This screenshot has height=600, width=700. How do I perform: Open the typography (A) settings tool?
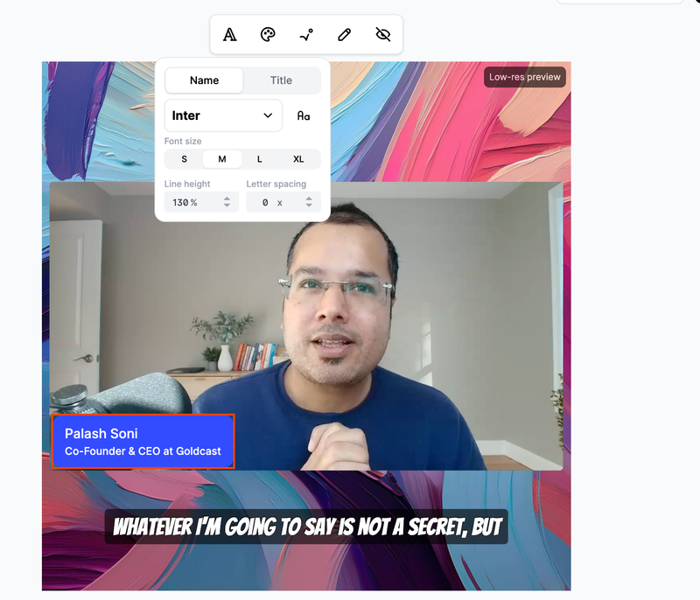(229, 34)
